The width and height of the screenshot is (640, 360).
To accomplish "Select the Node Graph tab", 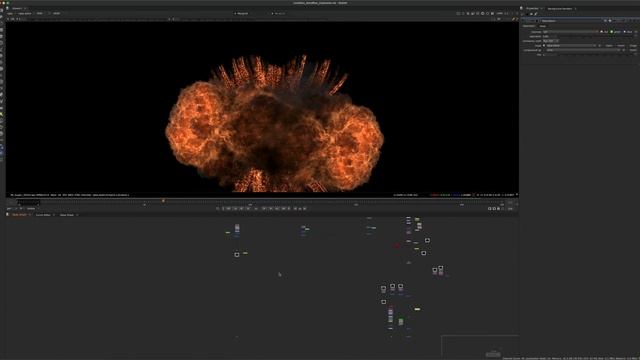I will coord(19,215).
